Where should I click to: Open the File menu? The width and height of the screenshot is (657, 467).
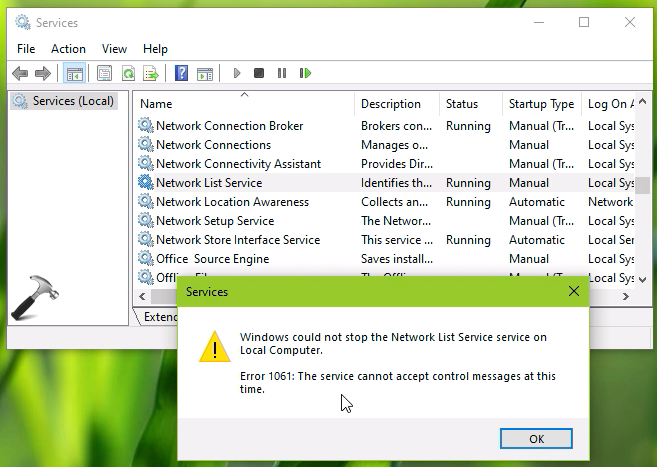(x=26, y=48)
